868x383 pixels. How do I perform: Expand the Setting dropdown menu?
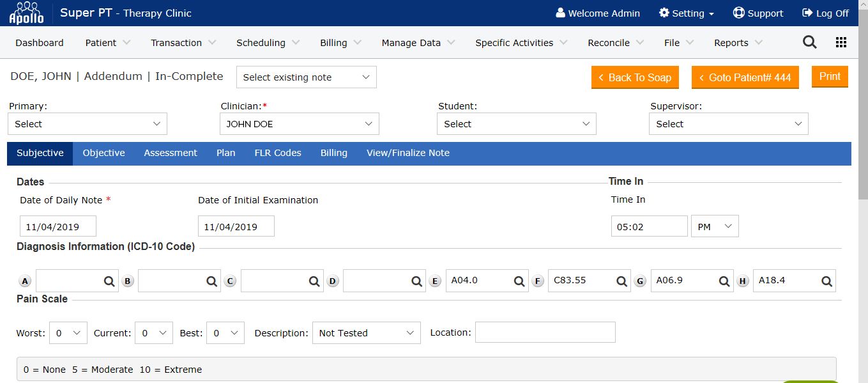[687, 13]
